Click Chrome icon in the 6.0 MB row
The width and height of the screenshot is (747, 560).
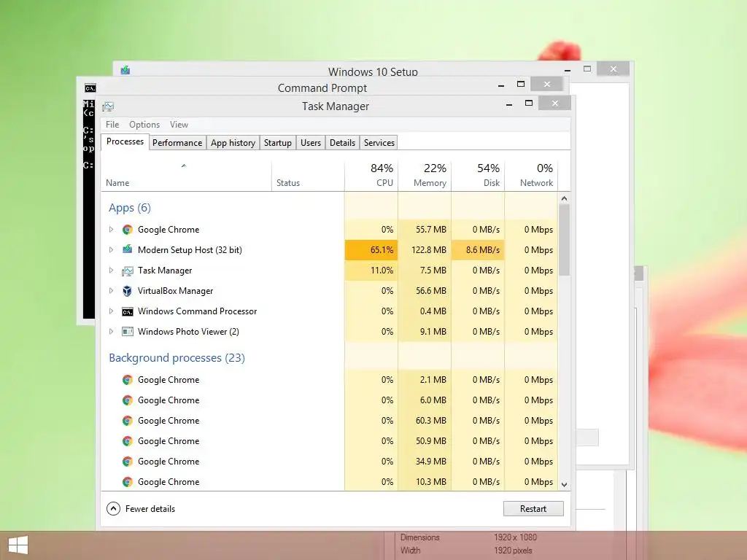pos(127,400)
